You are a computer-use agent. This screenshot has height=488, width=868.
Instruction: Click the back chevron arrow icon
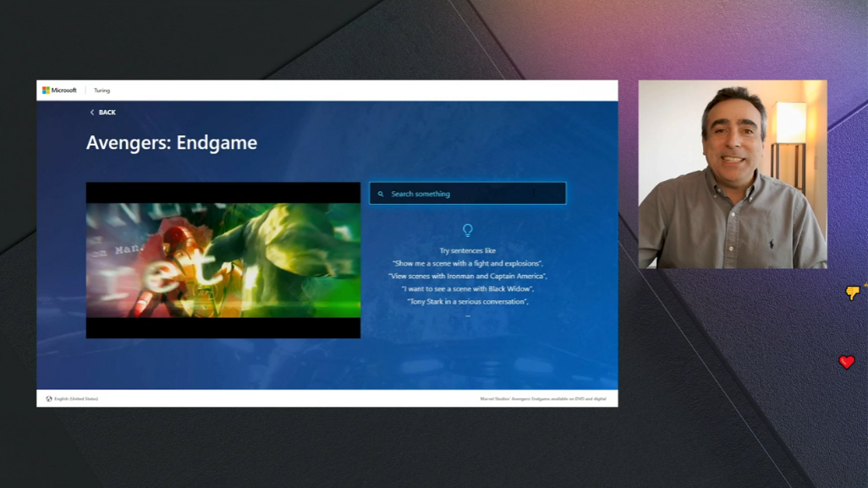point(92,112)
